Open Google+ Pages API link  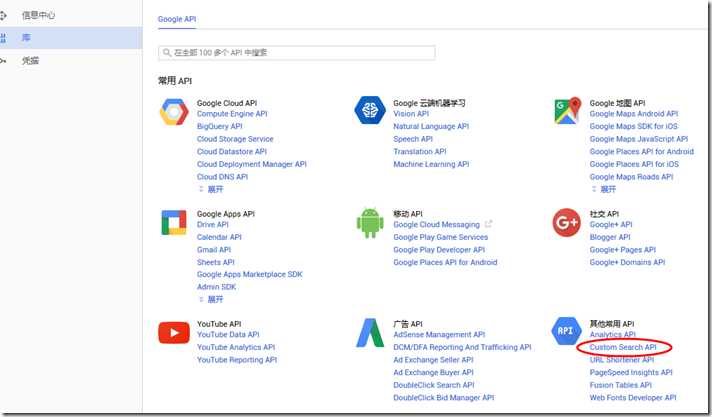click(x=623, y=249)
